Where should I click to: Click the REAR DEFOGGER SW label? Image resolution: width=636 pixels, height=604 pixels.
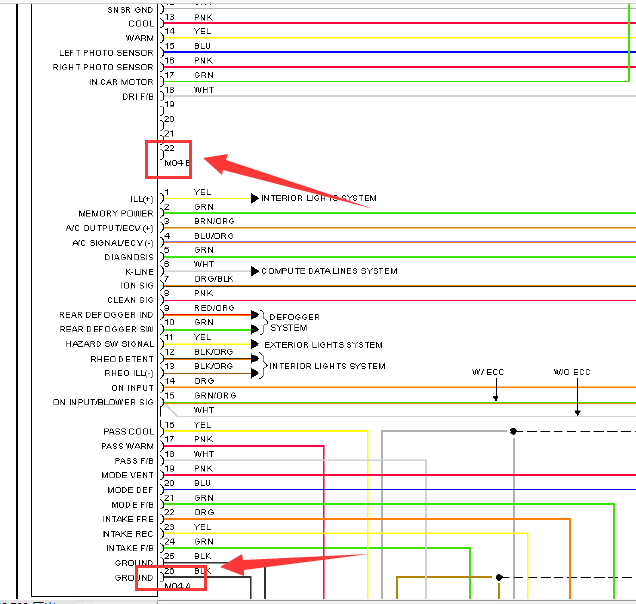(x=106, y=329)
